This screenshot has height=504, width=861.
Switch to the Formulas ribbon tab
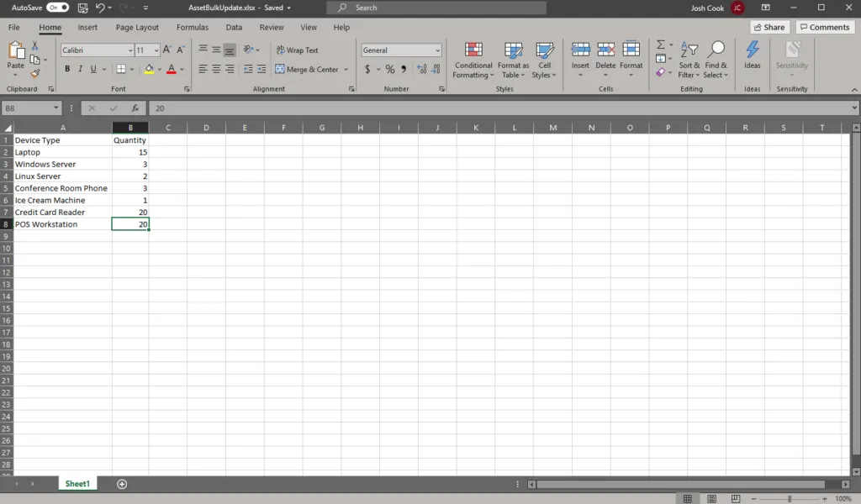coord(193,27)
